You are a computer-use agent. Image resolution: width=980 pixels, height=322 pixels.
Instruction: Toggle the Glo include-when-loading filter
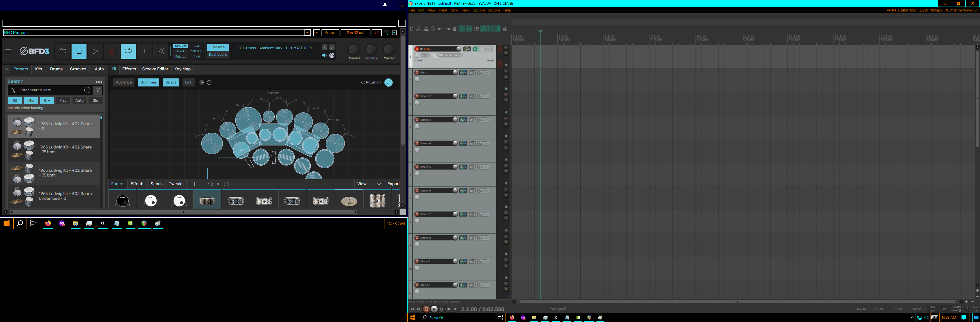click(95, 101)
